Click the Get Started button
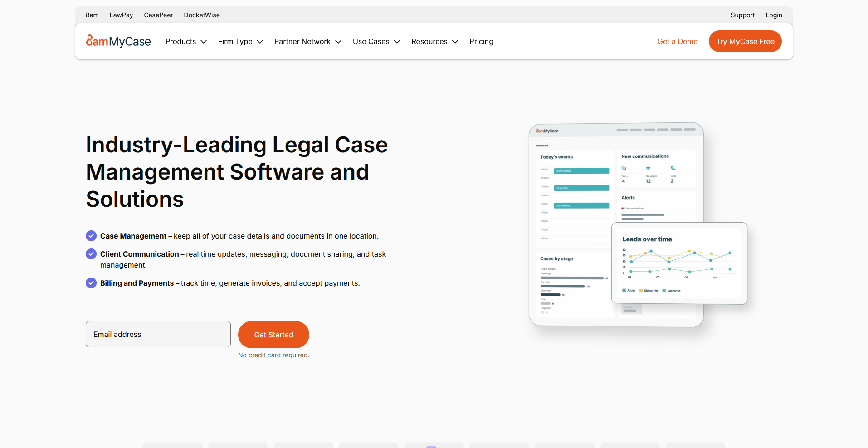The image size is (868, 448). click(x=273, y=335)
